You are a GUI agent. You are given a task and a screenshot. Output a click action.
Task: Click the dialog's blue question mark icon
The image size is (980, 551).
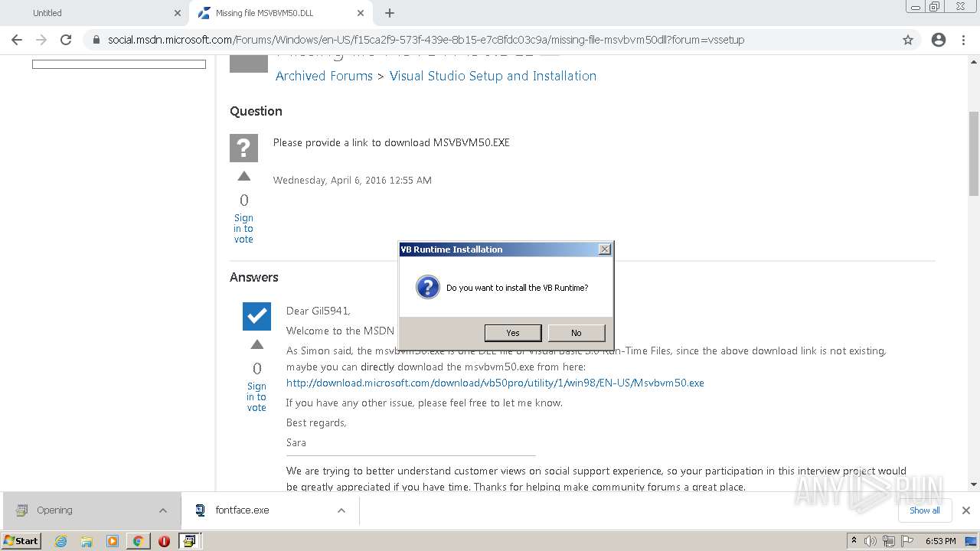click(x=427, y=288)
